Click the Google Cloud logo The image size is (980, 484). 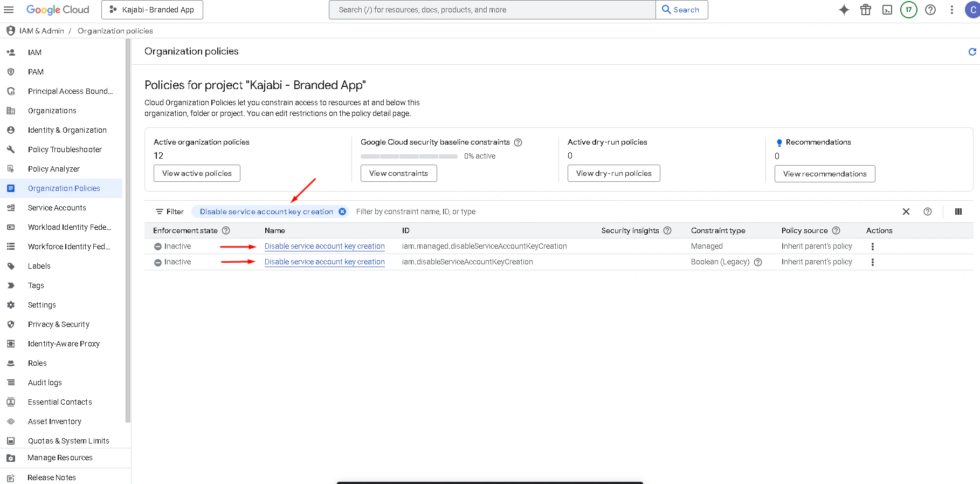[x=58, y=10]
